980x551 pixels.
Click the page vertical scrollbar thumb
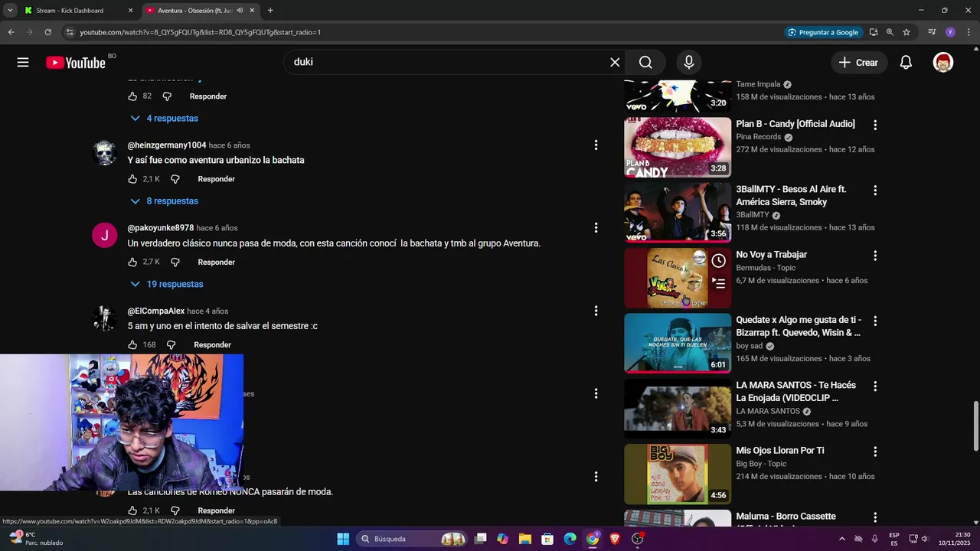[x=975, y=425]
